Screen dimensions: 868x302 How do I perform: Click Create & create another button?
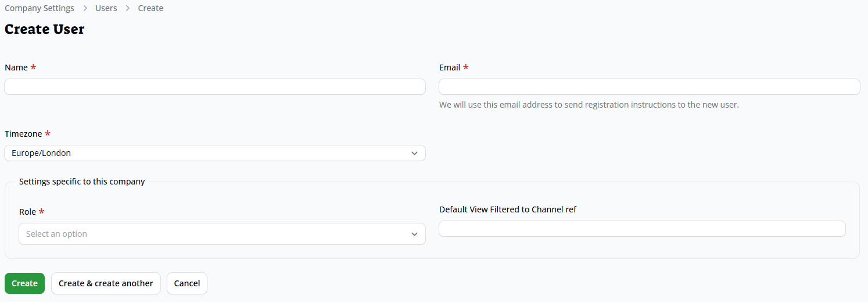[106, 283]
